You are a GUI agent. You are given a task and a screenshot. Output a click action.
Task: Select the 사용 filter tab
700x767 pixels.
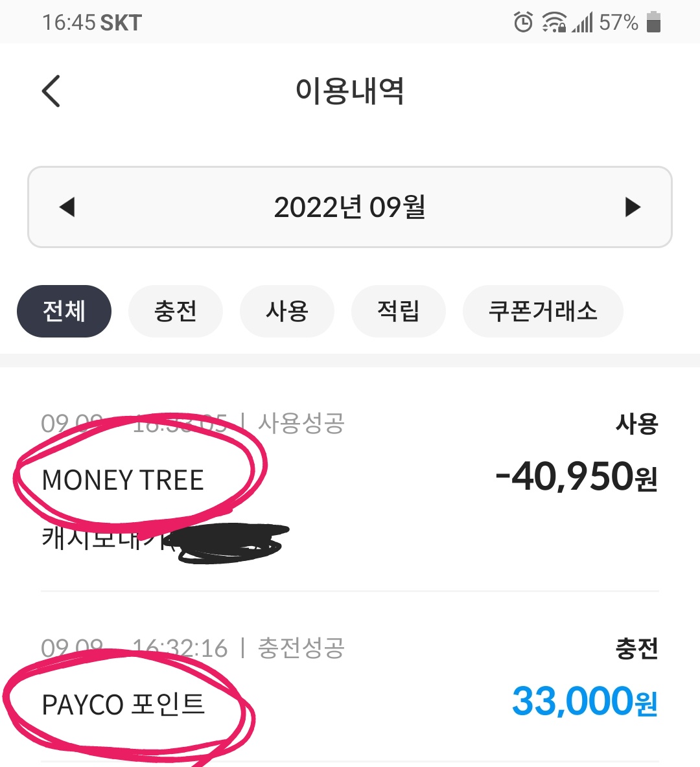(x=287, y=312)
